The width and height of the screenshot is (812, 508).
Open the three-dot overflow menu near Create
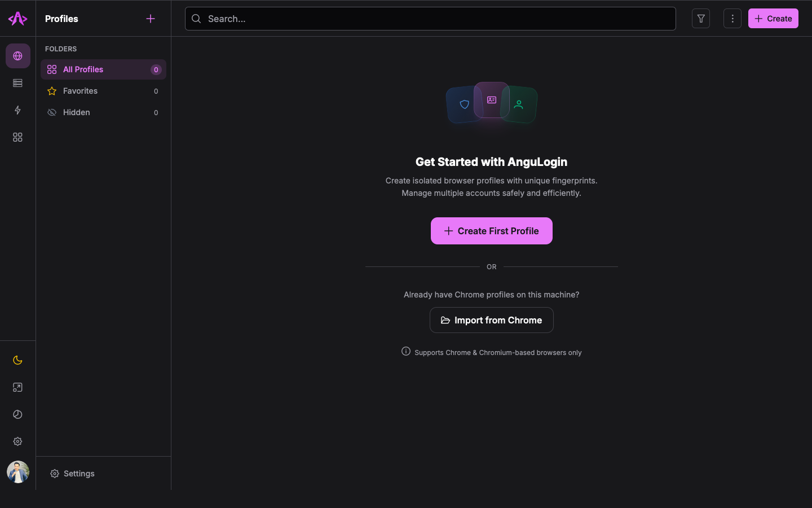(x=732, y=18)
